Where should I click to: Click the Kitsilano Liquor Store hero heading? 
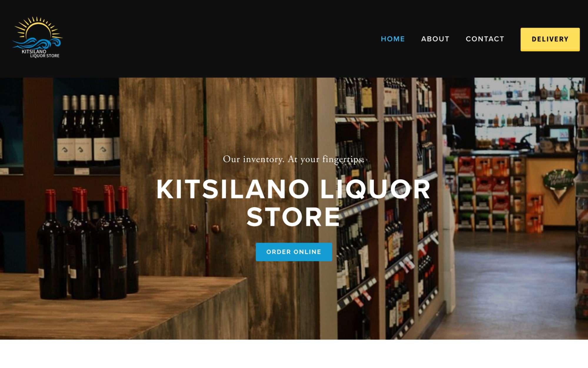294,203
